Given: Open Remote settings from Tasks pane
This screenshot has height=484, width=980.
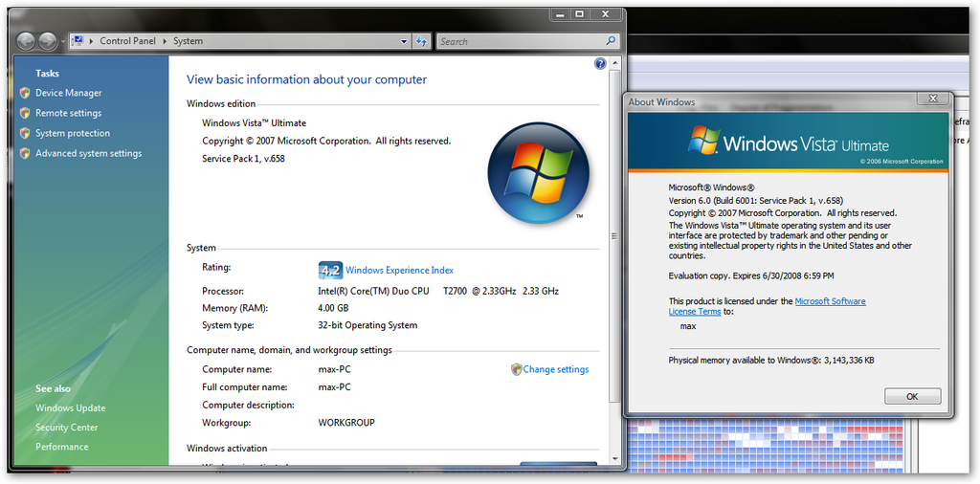Looking at the screenshot, I should point(68,113).
